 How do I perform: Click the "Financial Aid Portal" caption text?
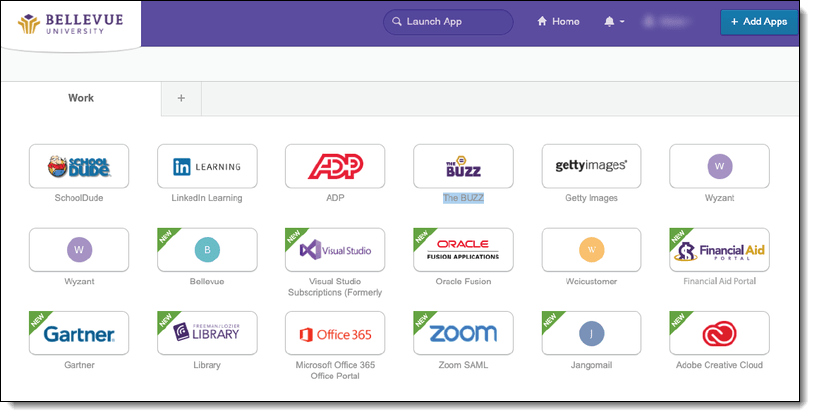coord(719,281)
